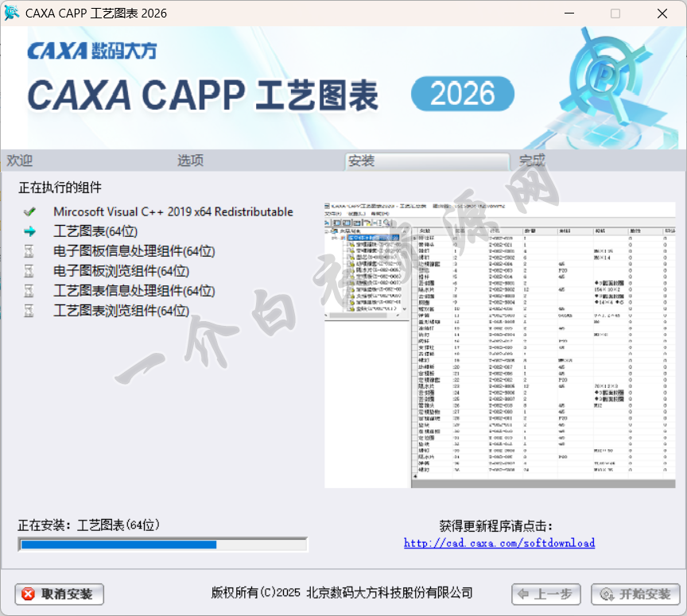The width and height of the screenshot is (687, 616).
Task: Cancel the installation with 取消安装
Action: pyautogui.click(x=59, y=594)
